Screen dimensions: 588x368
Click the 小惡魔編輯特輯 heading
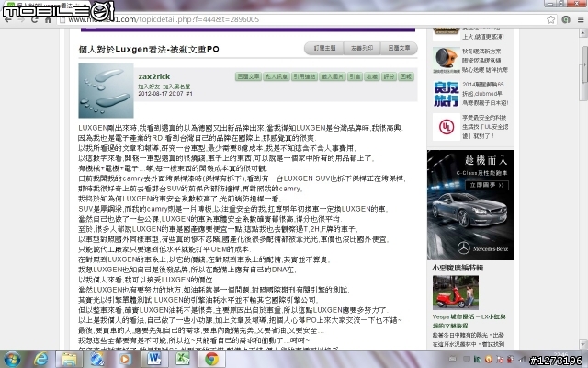(458, 268)
